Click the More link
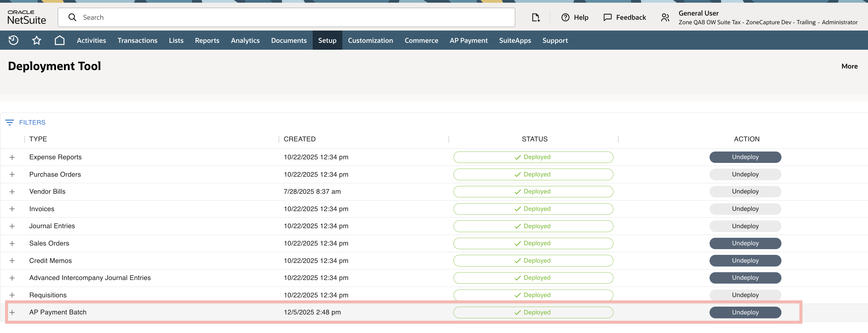The image size is (868, 333). tap(849, 66)
